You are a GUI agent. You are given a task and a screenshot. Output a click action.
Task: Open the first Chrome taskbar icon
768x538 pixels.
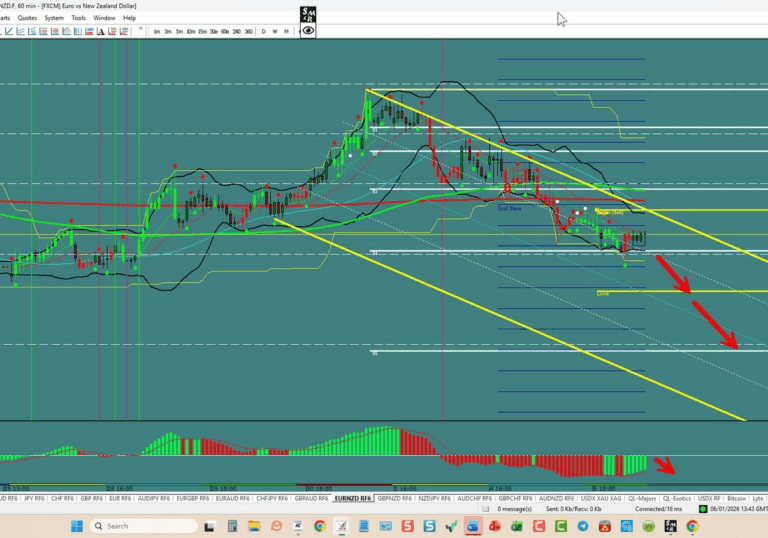pyautogui.click(x=320, y=526)
